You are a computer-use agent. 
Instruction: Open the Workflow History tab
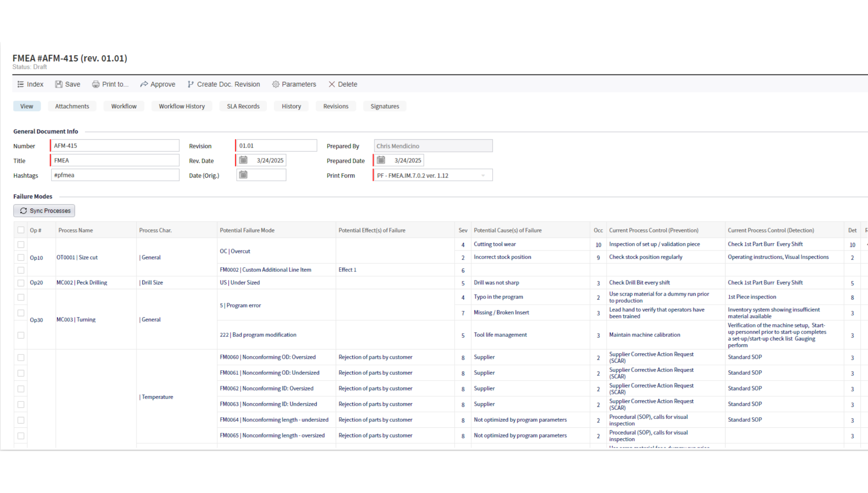point(182,106)
